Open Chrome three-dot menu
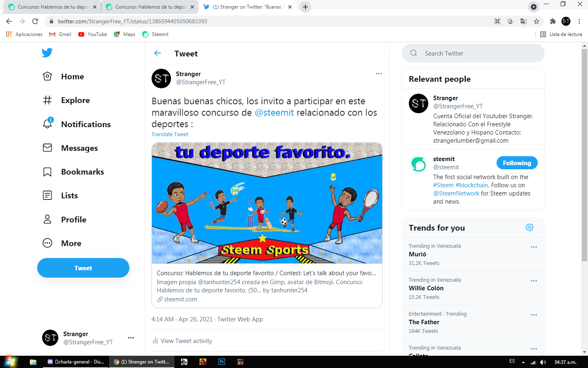588x368 pixels. click(579, 21)
